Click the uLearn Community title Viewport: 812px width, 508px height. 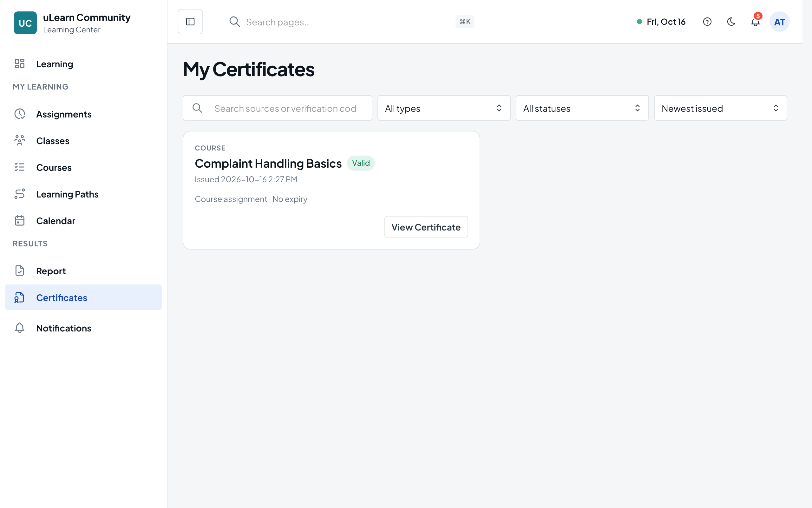click(x=87, y=17)
